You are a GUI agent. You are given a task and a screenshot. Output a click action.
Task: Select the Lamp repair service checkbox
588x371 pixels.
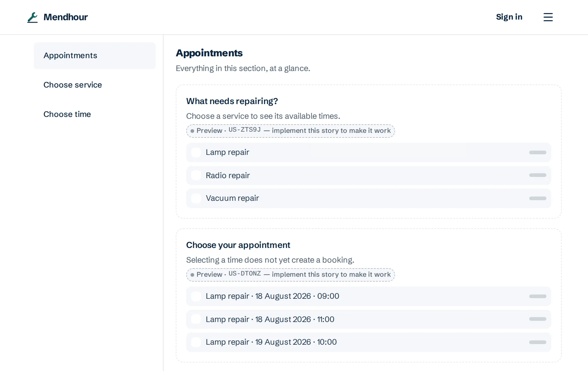click(x=196, y=152)
